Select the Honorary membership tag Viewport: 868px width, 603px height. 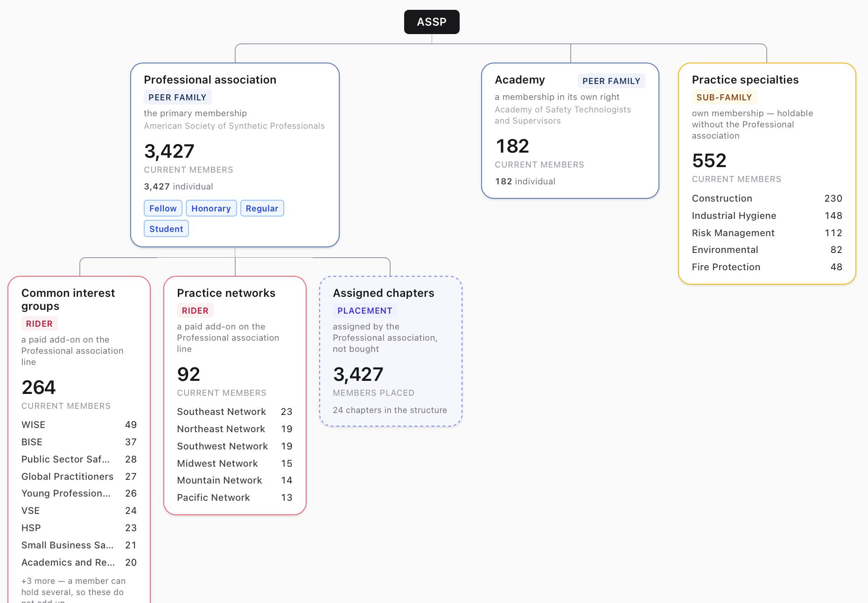click(211, 208)
